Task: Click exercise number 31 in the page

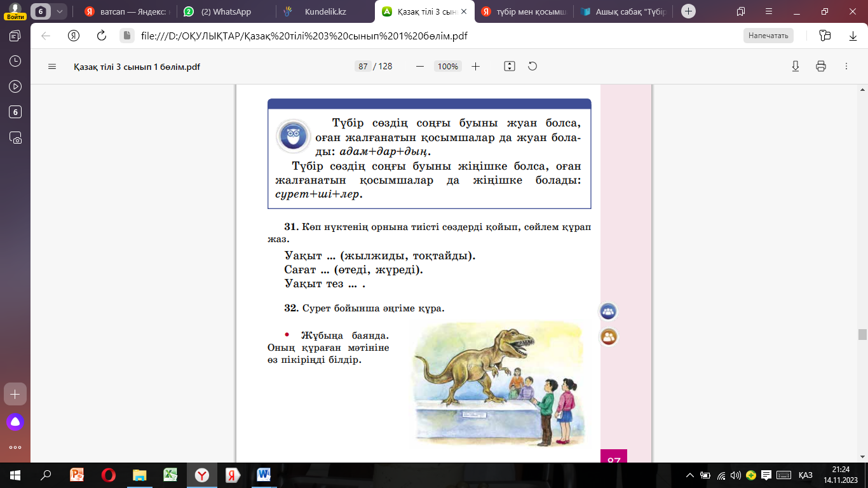Action: (x=291, y=227)
